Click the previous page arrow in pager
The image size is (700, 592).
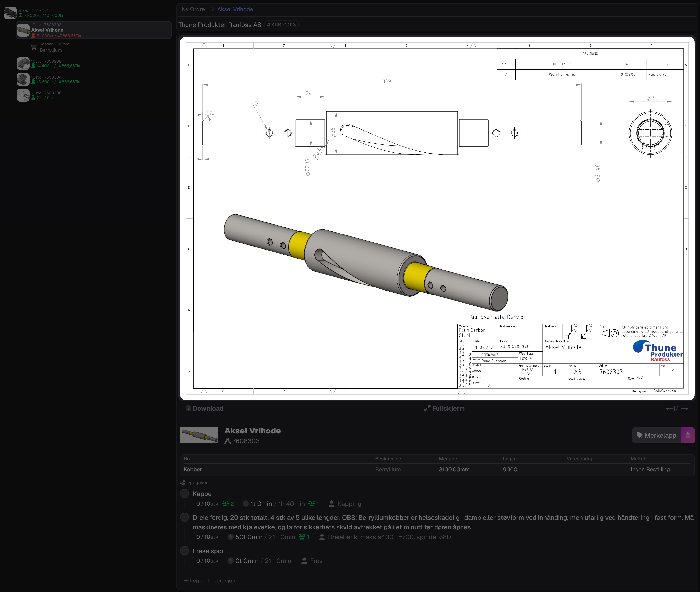[x=669, y=408]
